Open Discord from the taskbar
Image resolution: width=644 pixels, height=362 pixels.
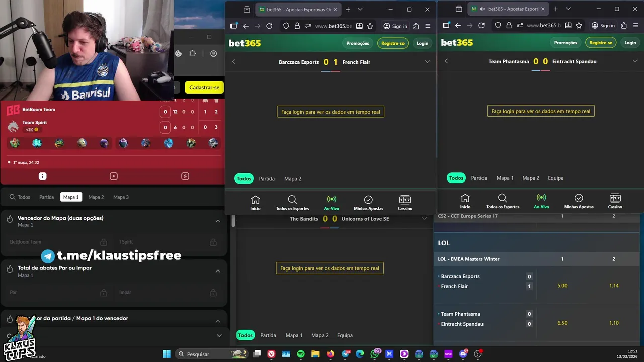click(463, 354)
